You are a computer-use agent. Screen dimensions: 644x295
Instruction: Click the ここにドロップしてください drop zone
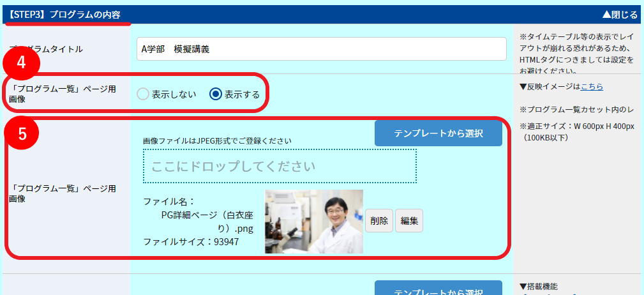tap(280, 166)
